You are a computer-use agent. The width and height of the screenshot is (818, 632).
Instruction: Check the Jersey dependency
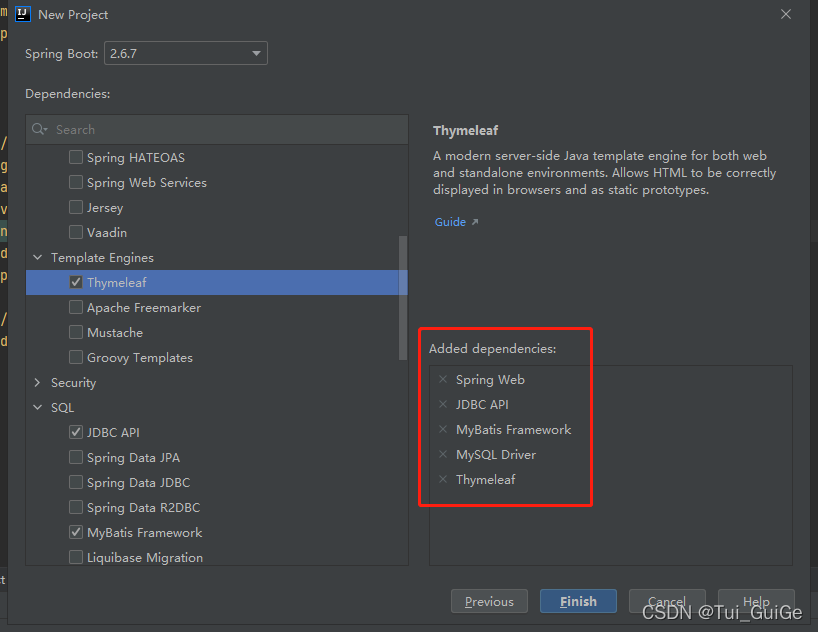tap(76, 207)
